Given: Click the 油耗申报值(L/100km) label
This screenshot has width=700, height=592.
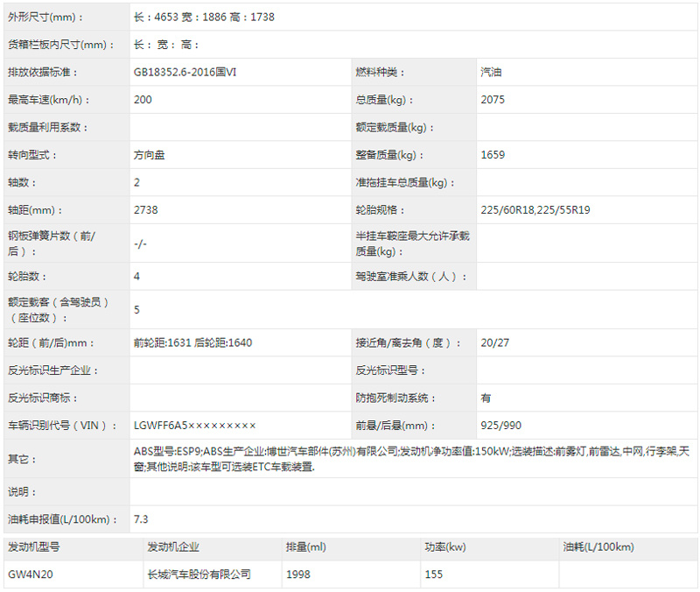Looking at the screenshot, I should [x=62, y=519].
